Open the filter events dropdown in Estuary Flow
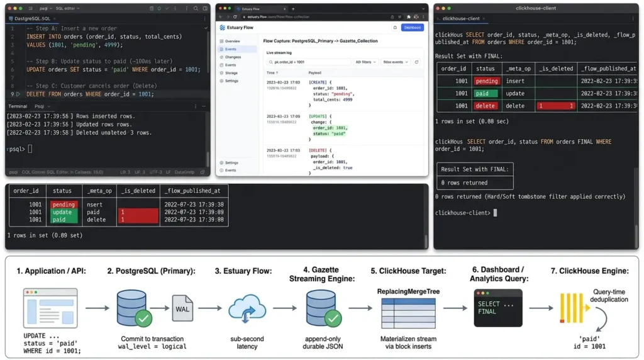 [x=396, y=62]
